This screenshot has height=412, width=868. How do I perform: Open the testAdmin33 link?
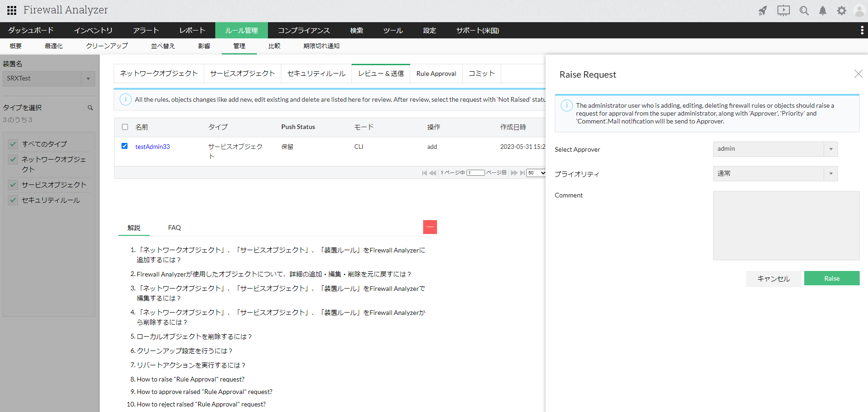coord(152,147)
